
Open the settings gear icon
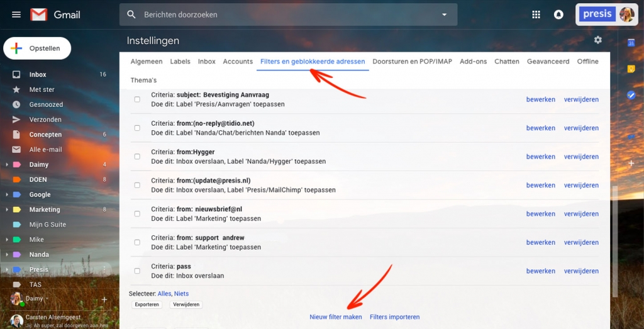[x=598, y=40]
